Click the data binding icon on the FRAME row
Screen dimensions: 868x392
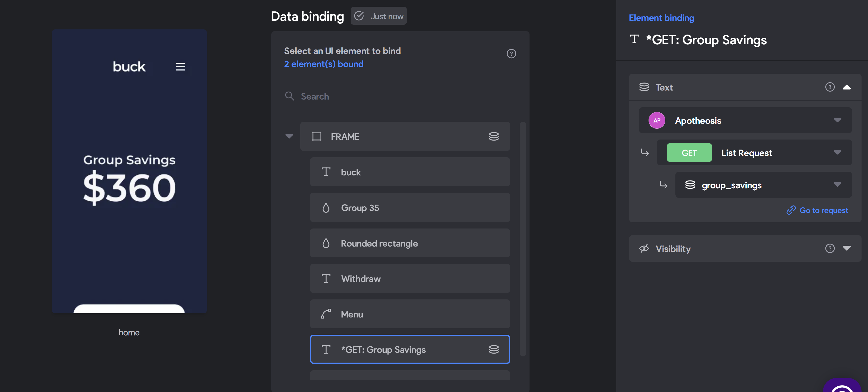point(494,137)
